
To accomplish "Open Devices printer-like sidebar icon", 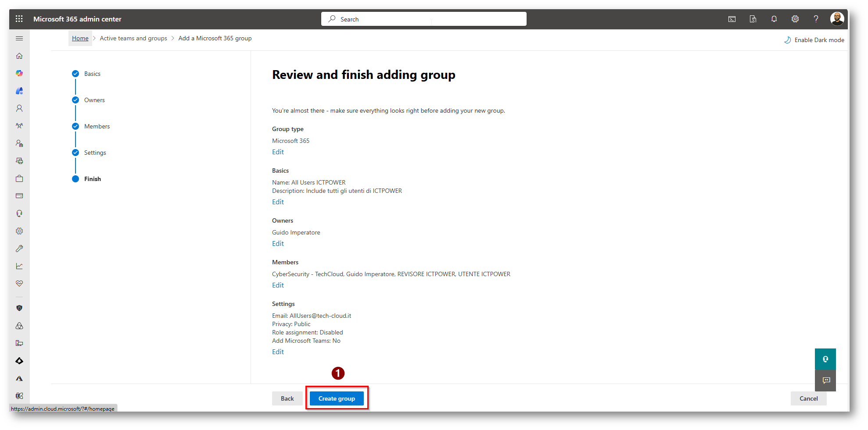I will coord(19,161).
